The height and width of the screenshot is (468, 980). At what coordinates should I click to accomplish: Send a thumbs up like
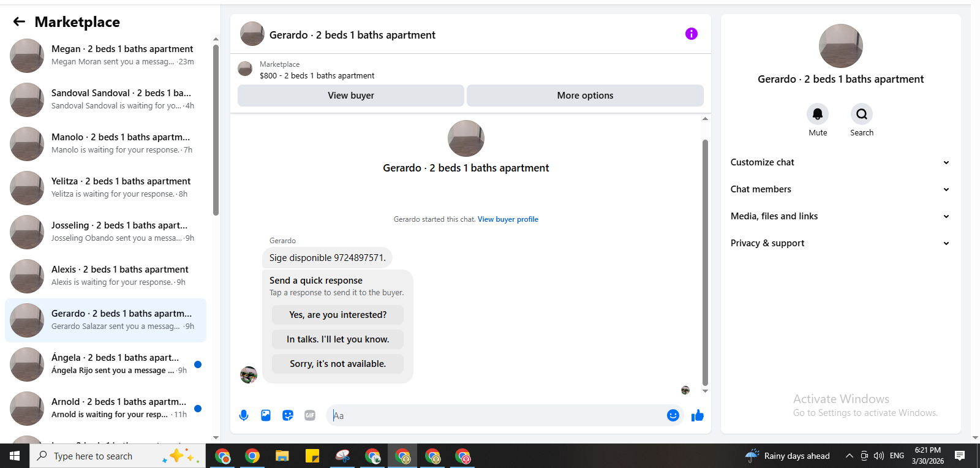tap(697, 415)
